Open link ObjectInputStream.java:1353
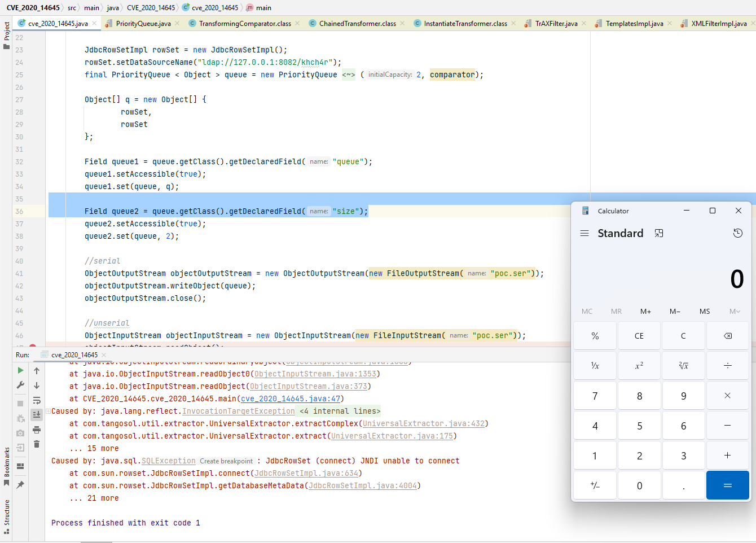Viewport: 756px width, 543px height. 315,374
